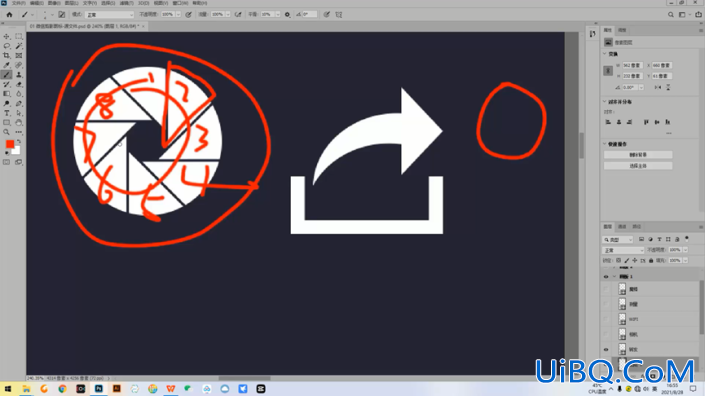Collapse the group 1 folder arrow
Image resolution: width=705 pixels, height=396 pixels.
click(614, 276)
